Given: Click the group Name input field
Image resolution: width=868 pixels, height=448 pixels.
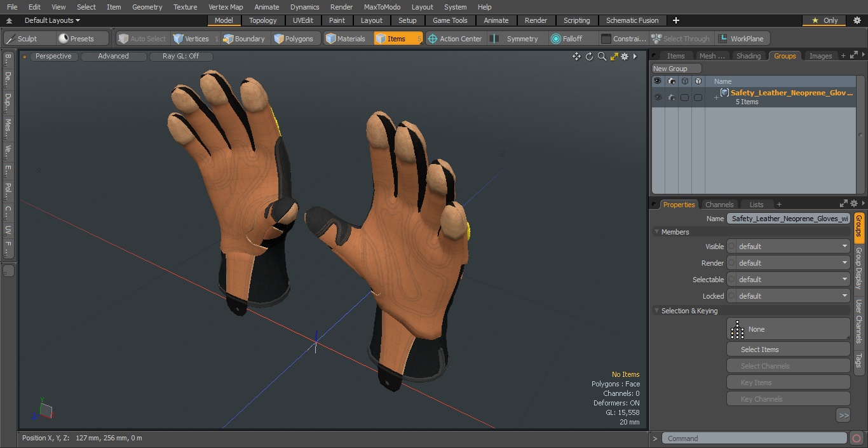Looking at the screenshot, I should (x=789, y=219).
